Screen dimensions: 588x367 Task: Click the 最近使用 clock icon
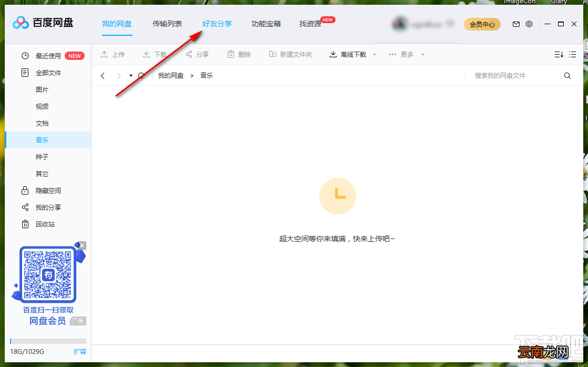[25, 56]
